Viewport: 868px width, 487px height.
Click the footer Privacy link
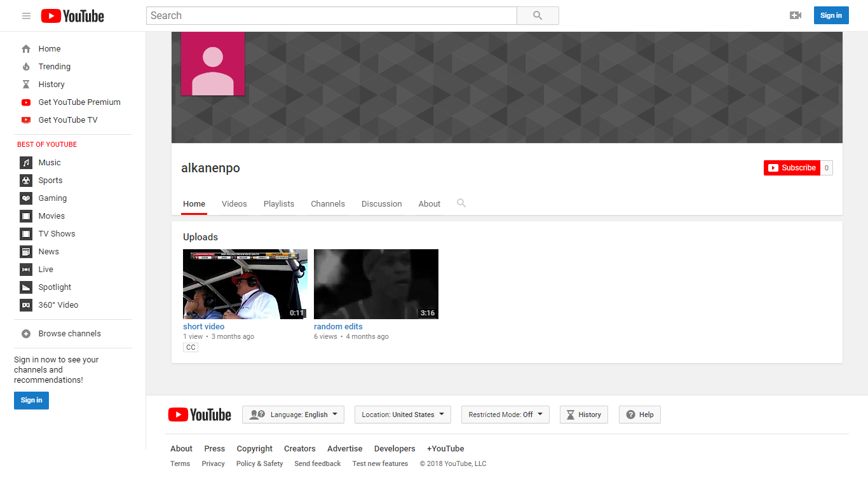(x=214, y=464)
